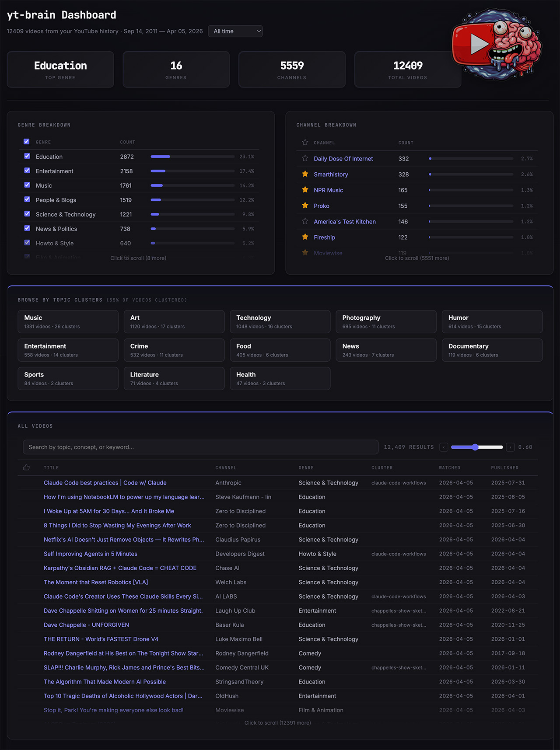Open the Documentary topic cluster card
This screenshot has height=750, width=560.
click(x=492, y=350)
